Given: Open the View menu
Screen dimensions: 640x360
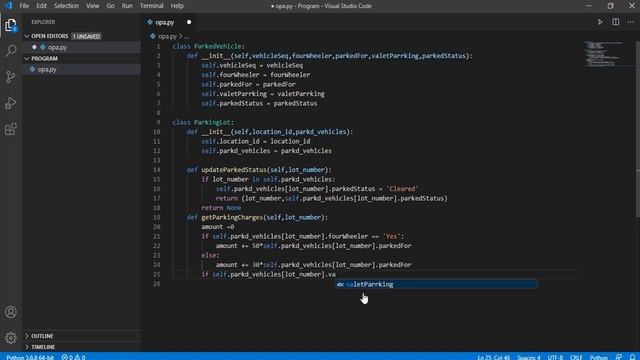Looking at the screenshot, I should pyautogui.click(x=92, y=6).
